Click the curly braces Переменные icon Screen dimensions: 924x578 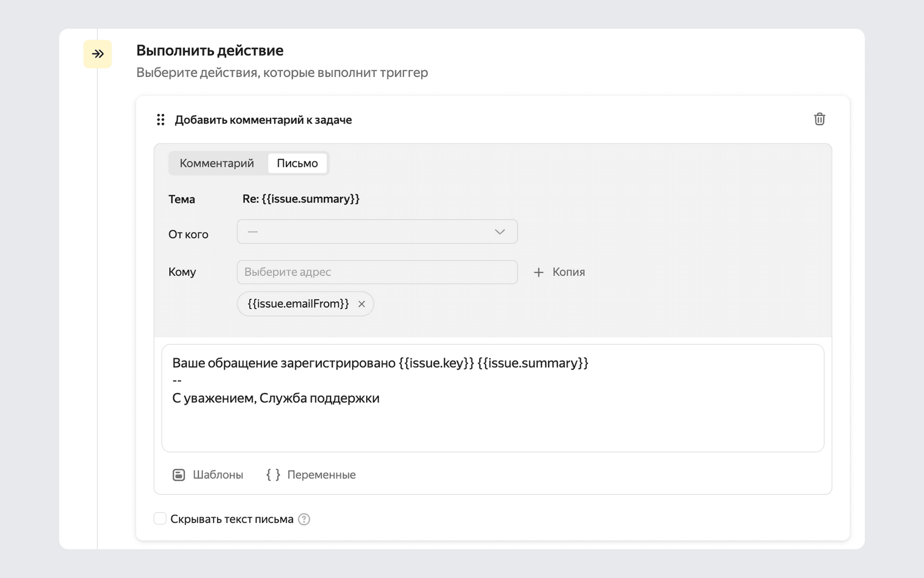pyautogui.click(x=273, y=475)
